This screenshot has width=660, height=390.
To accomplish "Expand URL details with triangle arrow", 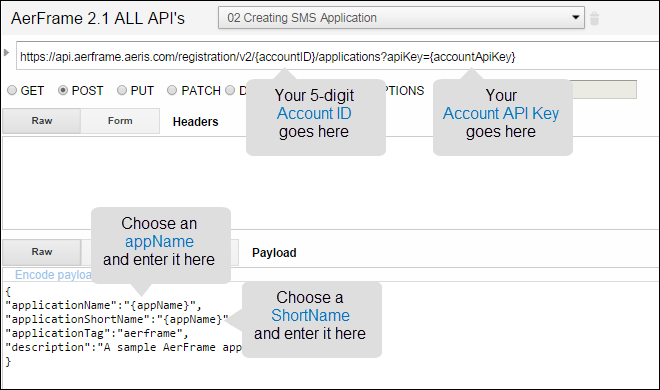I will [x=6, y=53].
